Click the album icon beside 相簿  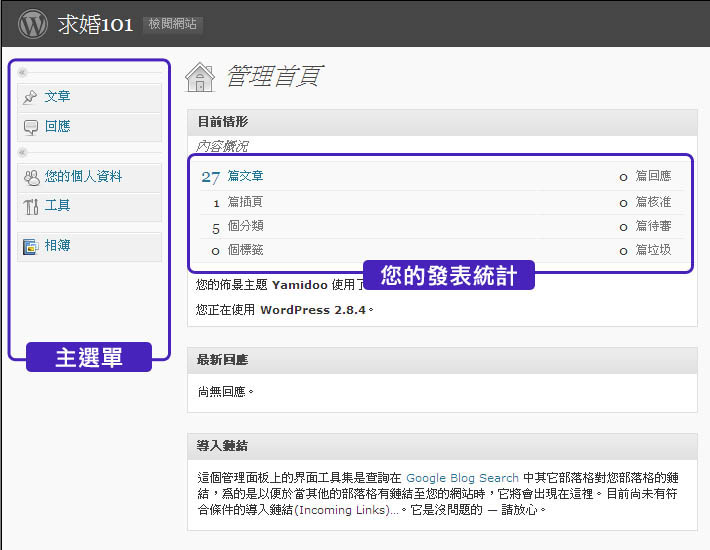pyautogui.click(x=31, y=246)
